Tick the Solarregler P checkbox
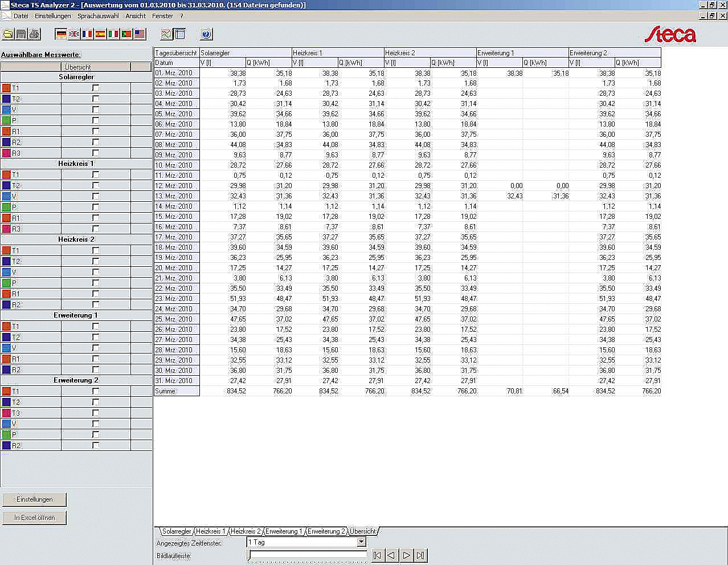This screenshot has height=565, width=728. tap(96, 120)
